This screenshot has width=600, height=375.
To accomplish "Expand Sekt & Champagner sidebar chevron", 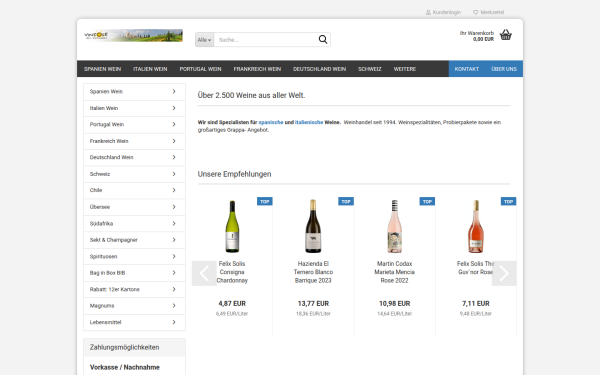I will [x=174, y=240].
